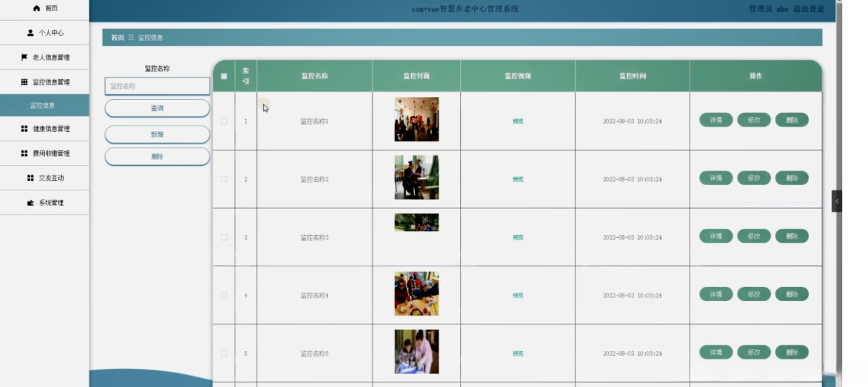Open 预览 video link for 监控名称4
The image size is (868, 387).
pos(518,295)
